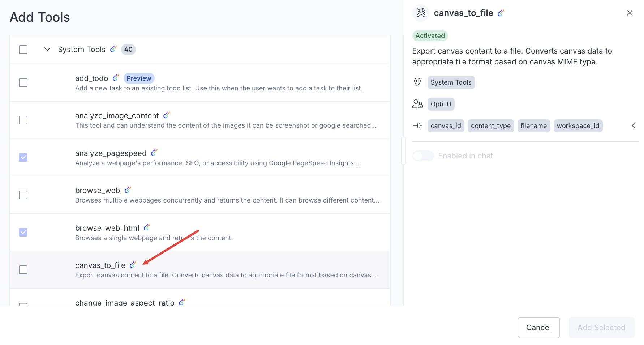This screenshot has height=345, width=644.
Task: Click the user lock icon beside Opti ID
Action: point(417,104)
